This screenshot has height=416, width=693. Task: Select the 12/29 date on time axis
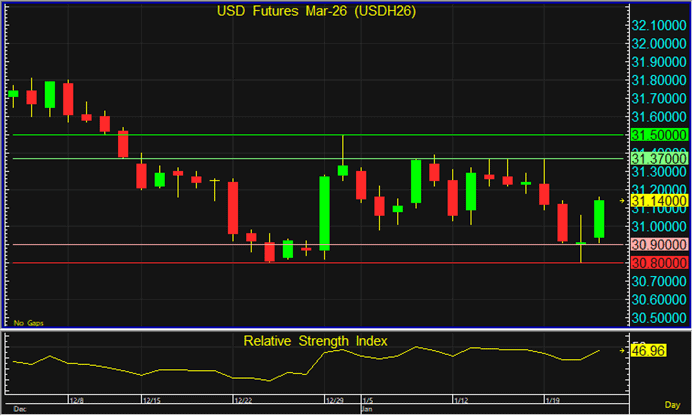pos(335,401)
